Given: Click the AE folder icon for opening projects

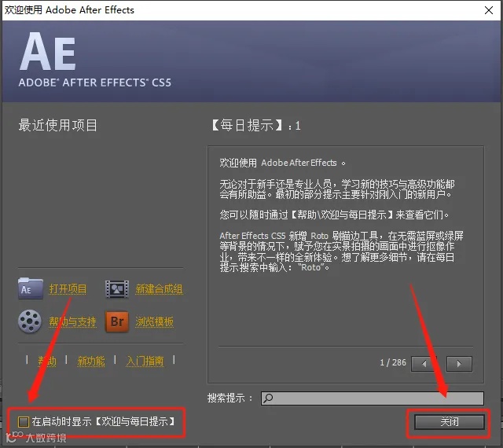Looking at the screenshot, I should [x=31, y=288].
